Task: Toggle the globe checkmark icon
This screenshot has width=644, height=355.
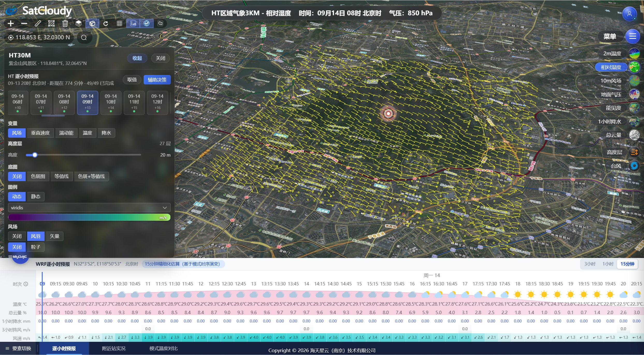Action: click(x=147, y=24)
